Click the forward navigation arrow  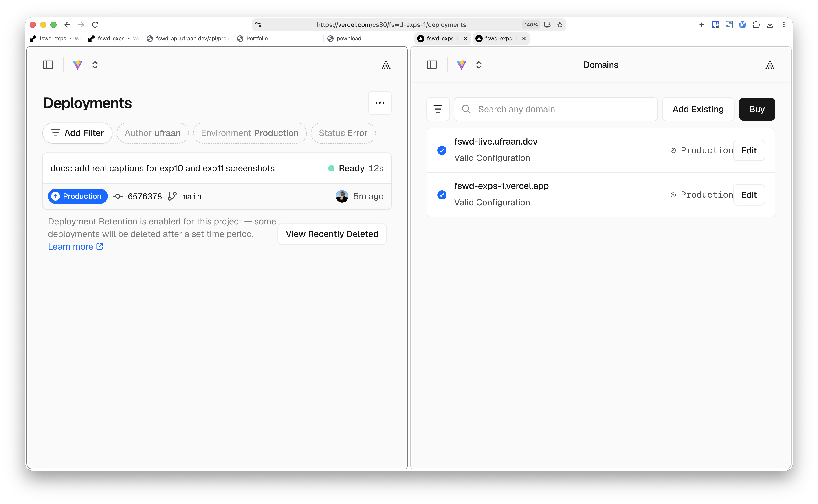81,25
